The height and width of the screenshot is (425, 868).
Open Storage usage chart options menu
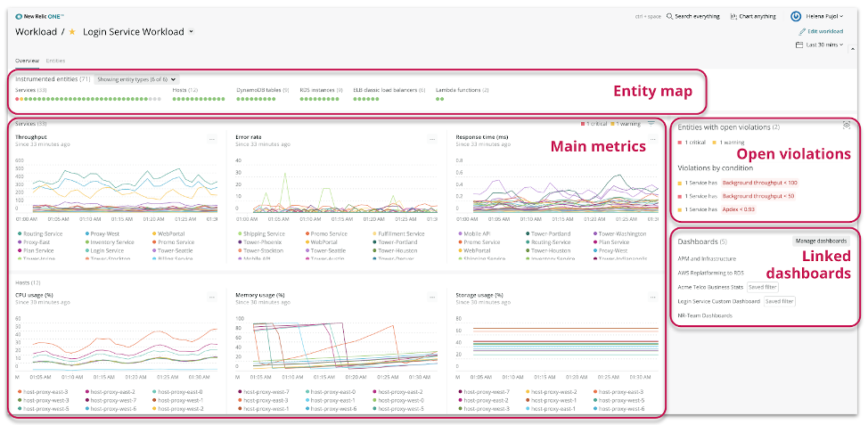pos(651,298)
